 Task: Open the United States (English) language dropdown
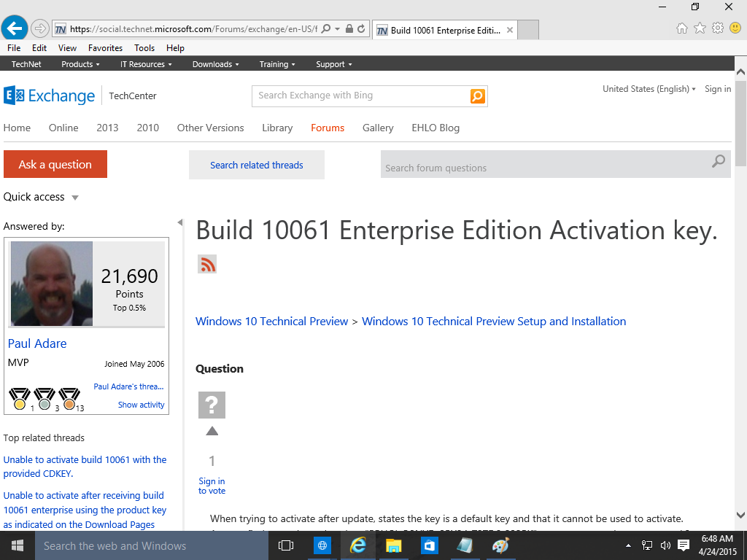(649, 89)
